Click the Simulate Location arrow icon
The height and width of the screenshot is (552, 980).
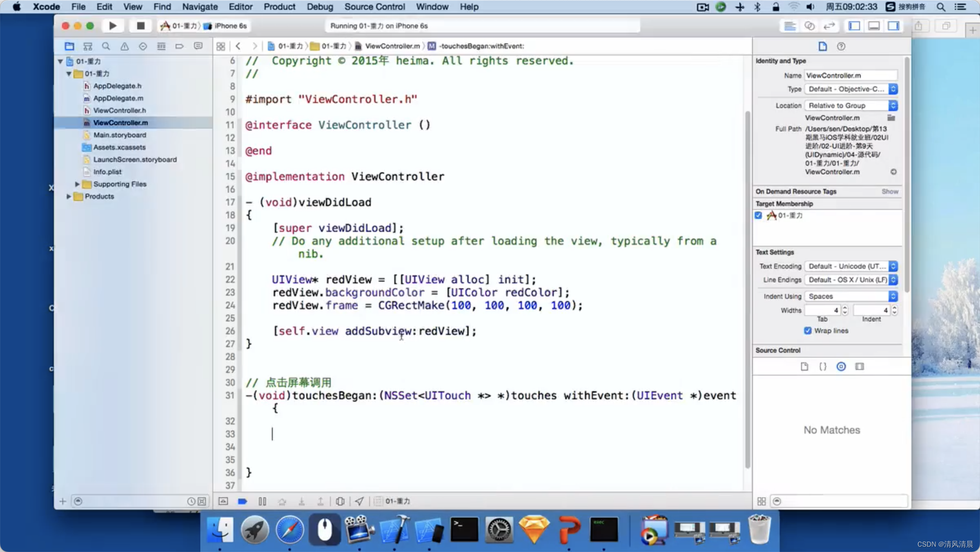click(359, 501)
